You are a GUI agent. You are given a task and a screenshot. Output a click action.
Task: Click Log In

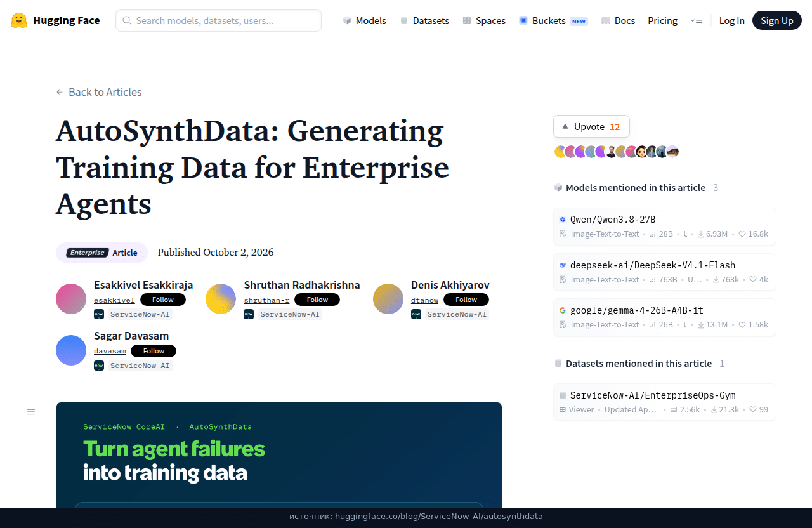(731, 20)
